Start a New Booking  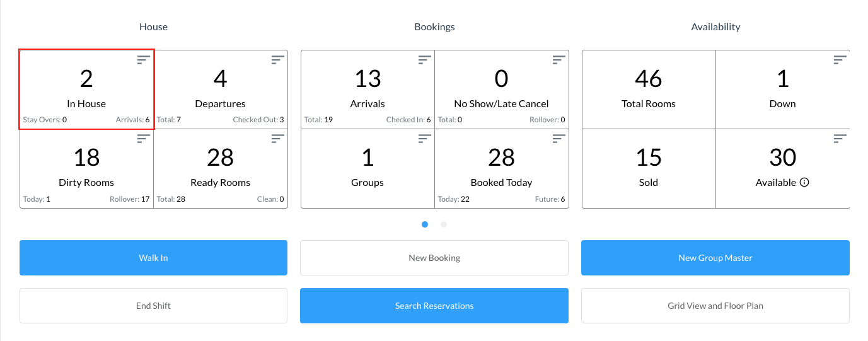tap(434, 258)
